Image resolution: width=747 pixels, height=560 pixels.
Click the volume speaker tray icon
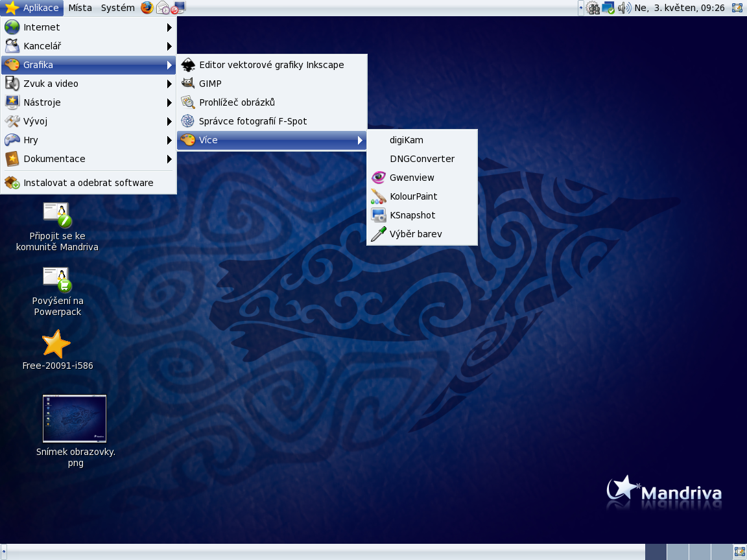[x=624, y=8]
